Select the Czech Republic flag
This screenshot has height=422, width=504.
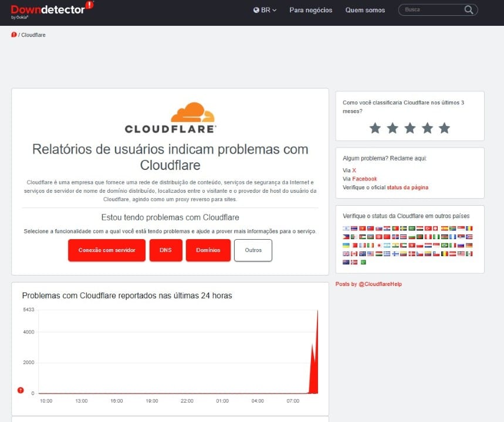pos(420,254)
